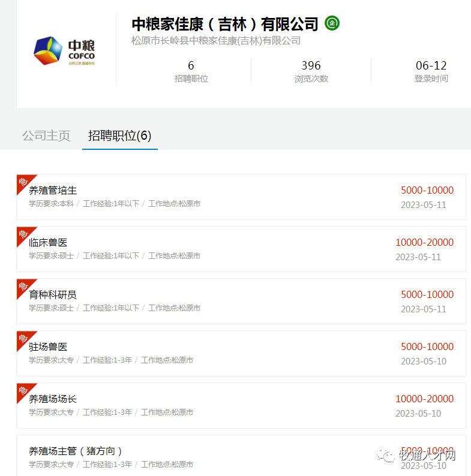This screenshot has width=471, height=476.
Task: Click date 2023-05-11 on 育种科研员 row
Action: tap(424, 309)
